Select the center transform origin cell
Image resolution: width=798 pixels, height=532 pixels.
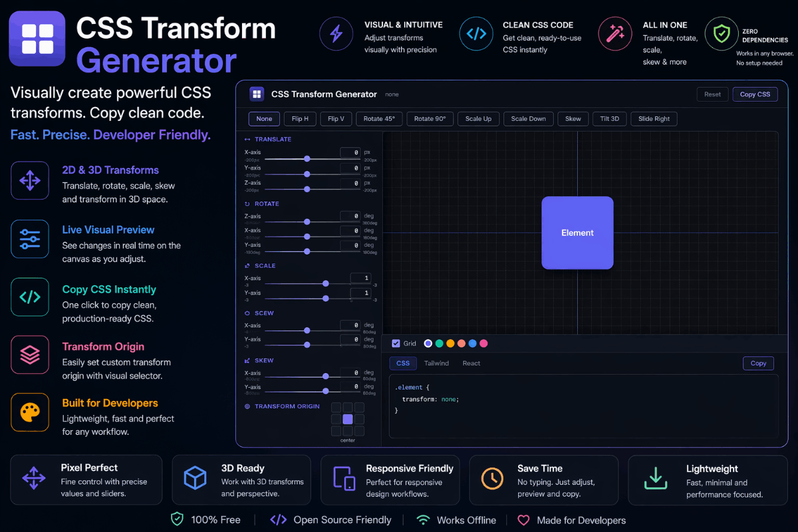(348, 419)
